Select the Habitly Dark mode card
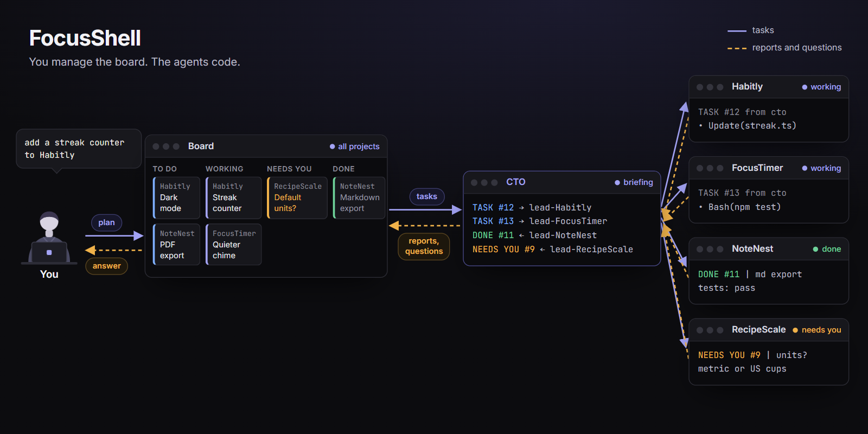The width and height of the screenshot is (868, 434). click(177, 198)
